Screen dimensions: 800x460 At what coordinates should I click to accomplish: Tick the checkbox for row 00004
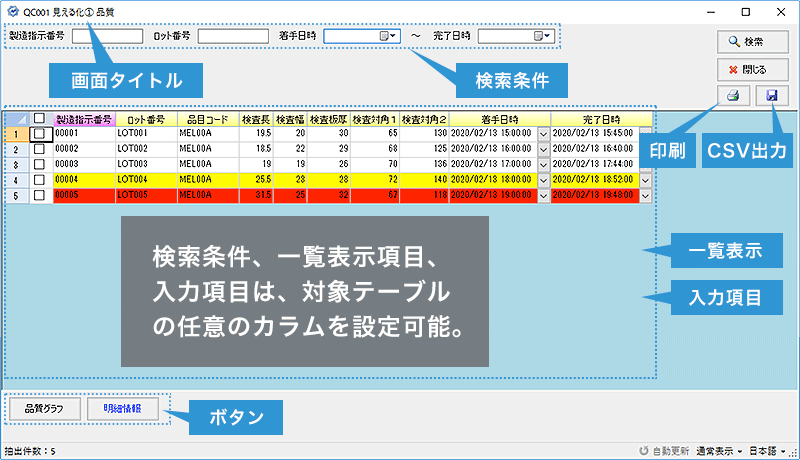tap(39, 180)
